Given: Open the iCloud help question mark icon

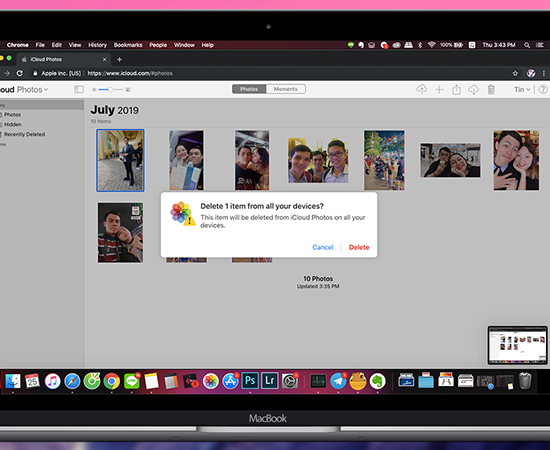Looking at the screenshot, I should (x=543, y=89).
